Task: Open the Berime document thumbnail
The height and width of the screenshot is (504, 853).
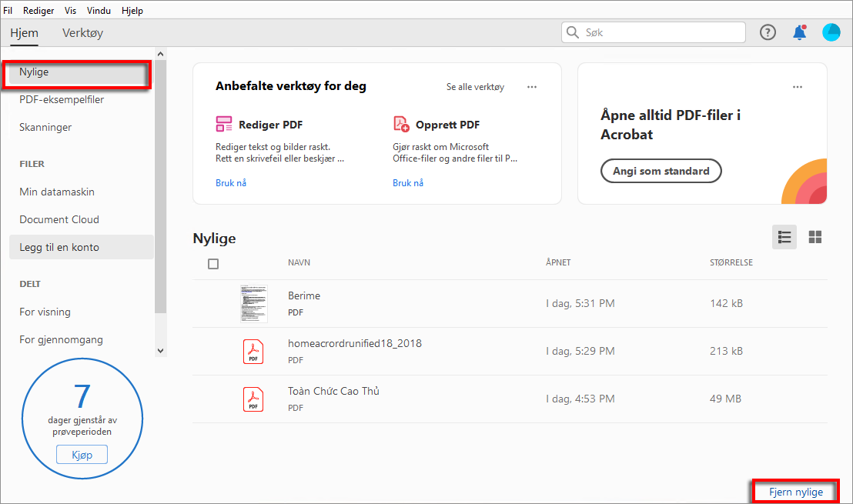Action: [x=253, y=303]
